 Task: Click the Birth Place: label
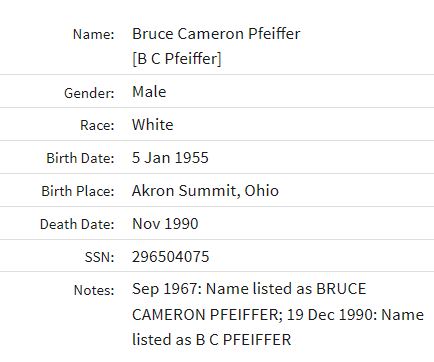(x=78, y=191)
